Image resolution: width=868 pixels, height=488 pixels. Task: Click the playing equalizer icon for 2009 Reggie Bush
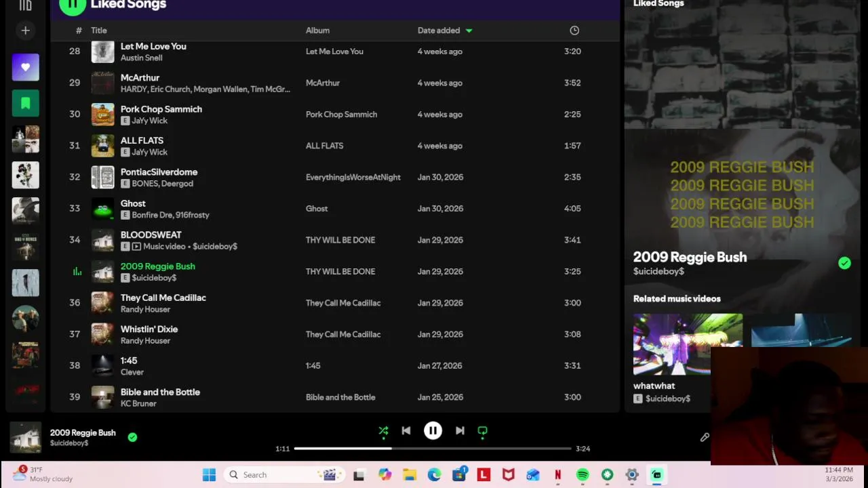coord(77,272)
